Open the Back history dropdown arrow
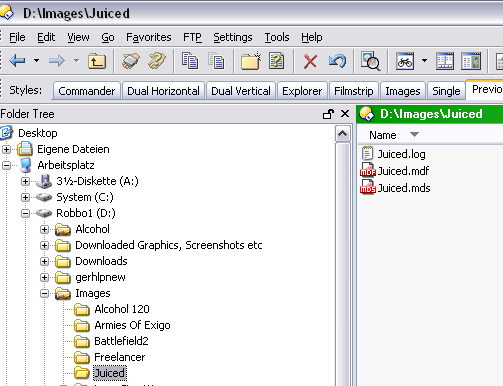 tap(36, 61)
